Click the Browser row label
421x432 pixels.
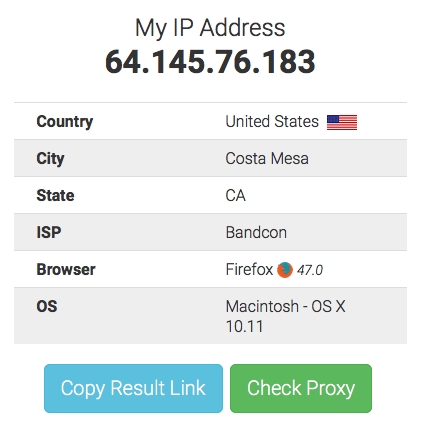pyautogui.click(x=66, y=269)
